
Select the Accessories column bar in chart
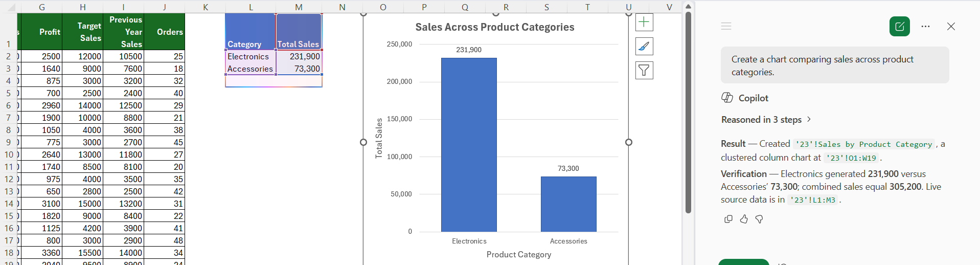click(568, 204)
